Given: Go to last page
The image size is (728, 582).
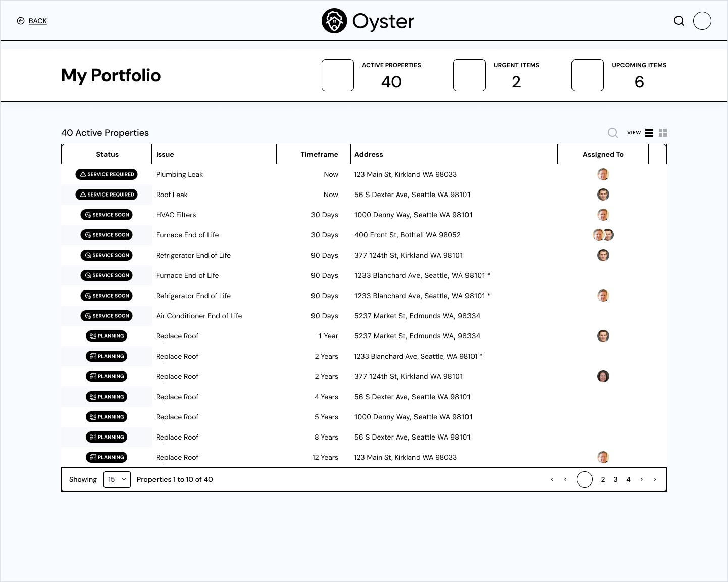Looking at the screenshot, I should click(656, 479).
